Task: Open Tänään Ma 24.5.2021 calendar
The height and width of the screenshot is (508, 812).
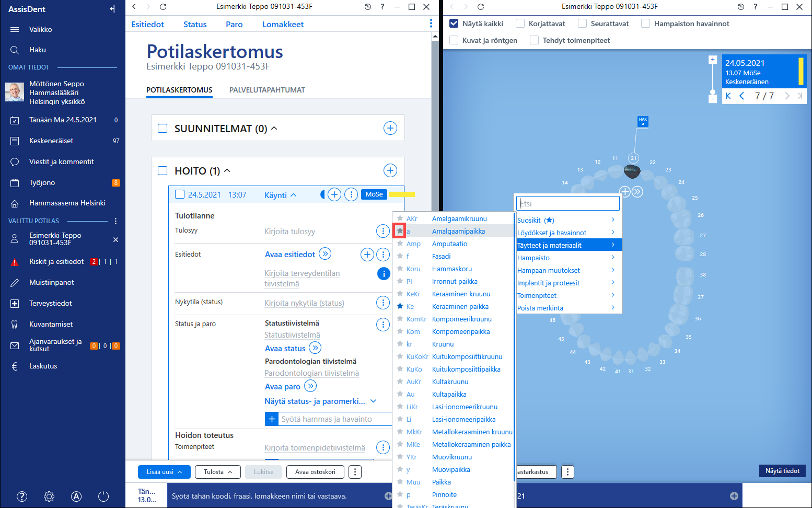Action: (63, 120)
